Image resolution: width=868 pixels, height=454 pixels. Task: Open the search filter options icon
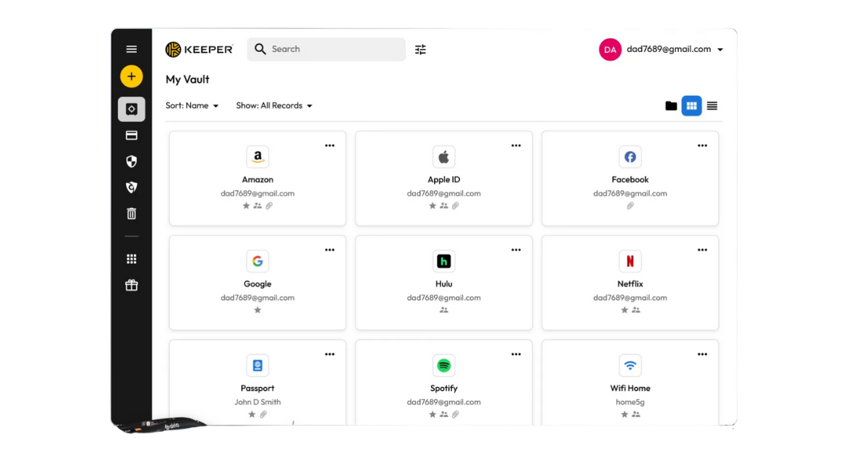[420, 49]
